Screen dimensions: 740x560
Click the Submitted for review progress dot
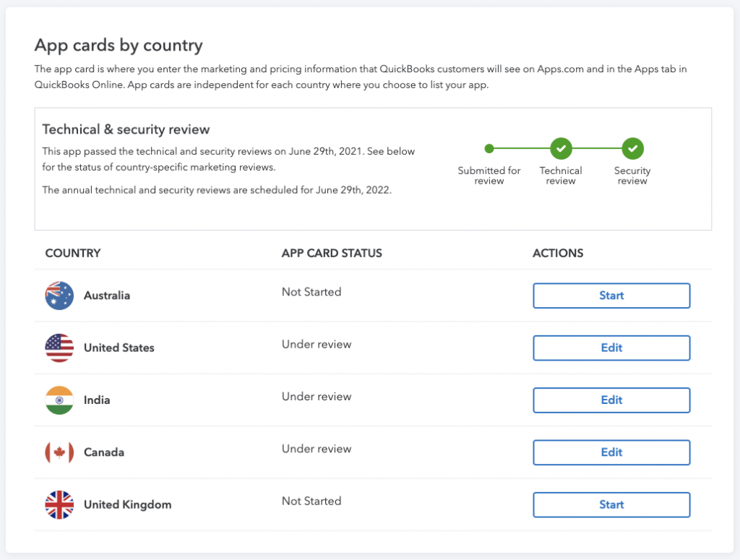click(x=489, y=148)
